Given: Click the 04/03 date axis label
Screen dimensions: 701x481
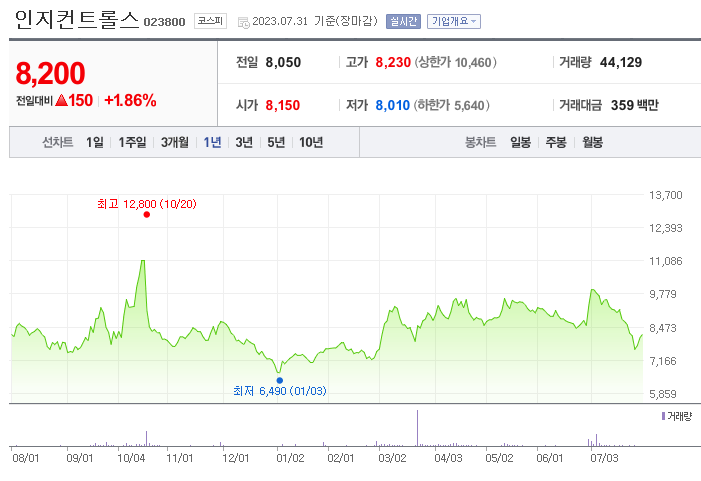Looking at the screenshot, I should click(448, 458).
